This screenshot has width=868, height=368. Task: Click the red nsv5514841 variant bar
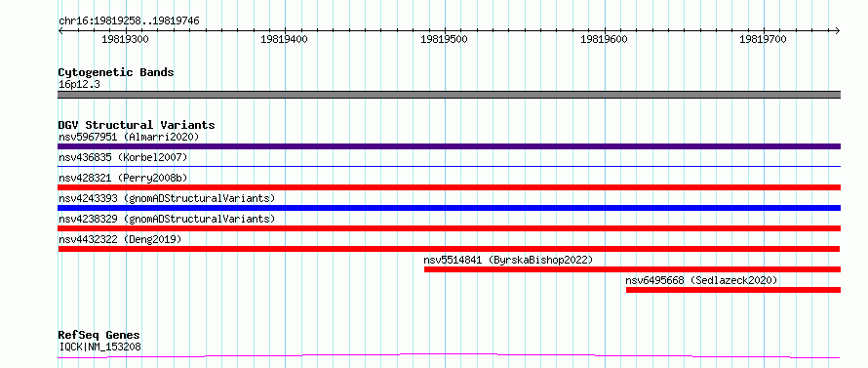click(x=632, y=269)
